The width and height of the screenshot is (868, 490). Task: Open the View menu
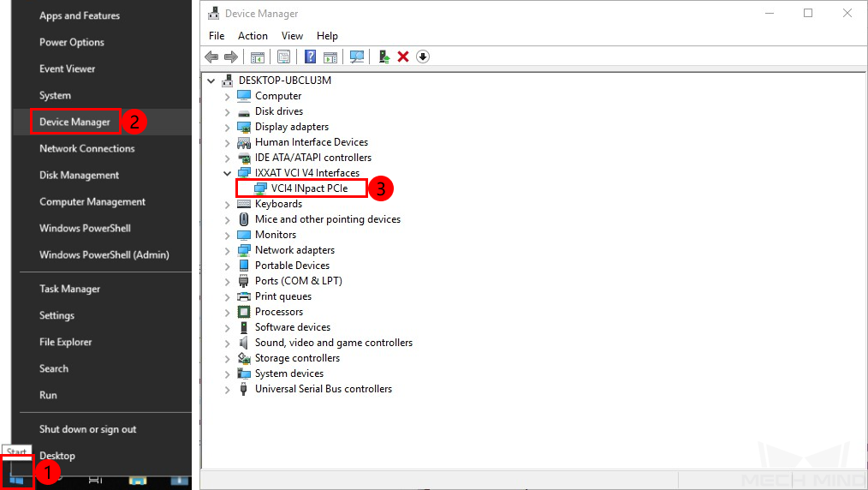292,36
